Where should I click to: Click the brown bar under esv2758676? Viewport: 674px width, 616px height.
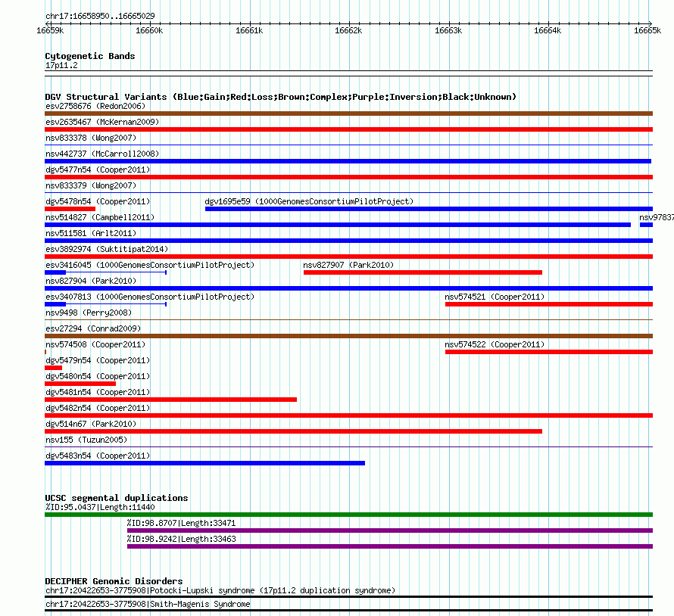(348, 114)
